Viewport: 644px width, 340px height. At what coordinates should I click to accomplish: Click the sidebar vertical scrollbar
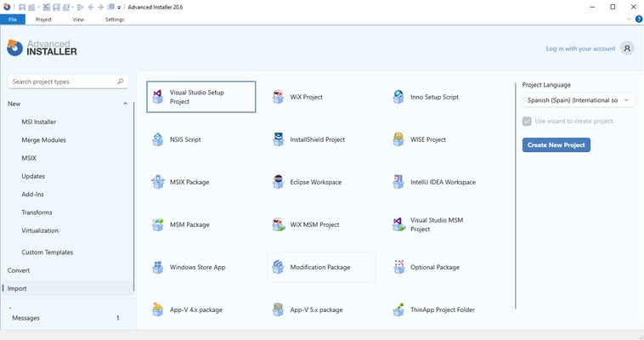coord(133,197)
